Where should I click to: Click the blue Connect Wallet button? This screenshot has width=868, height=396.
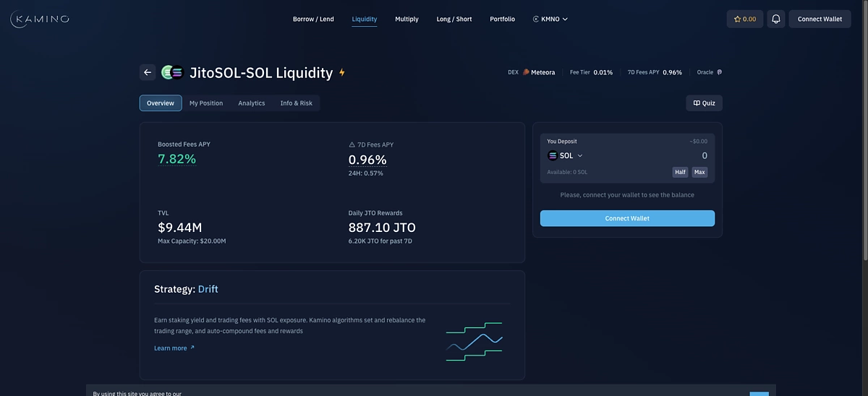(627, 218)
